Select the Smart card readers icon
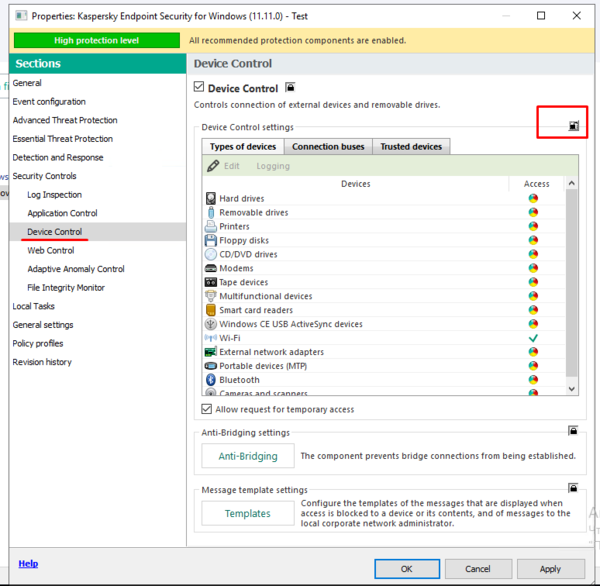Viewport: 600px width, 586px height. pos(211,310)
